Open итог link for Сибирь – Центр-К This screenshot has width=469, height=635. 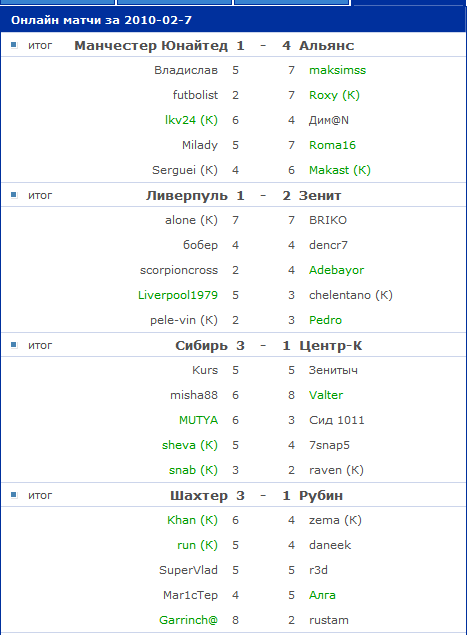coord(40,345)
